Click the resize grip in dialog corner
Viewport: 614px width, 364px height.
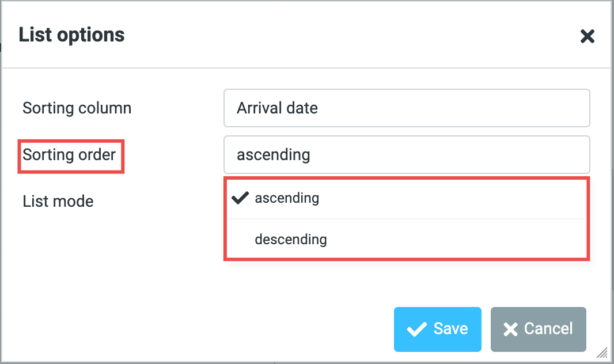602,352
